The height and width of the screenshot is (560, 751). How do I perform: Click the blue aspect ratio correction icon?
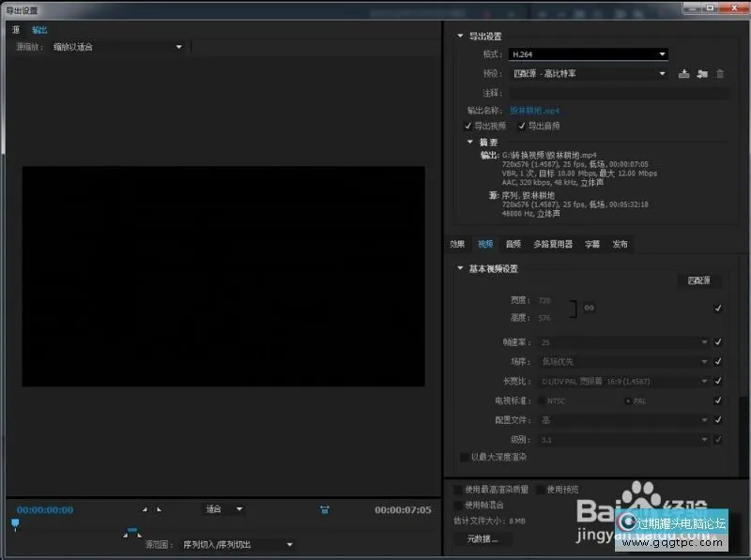[324, 509]
